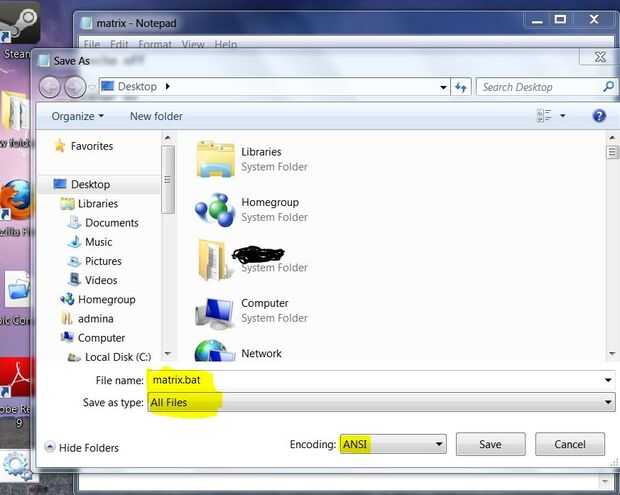
Task: Select admina user folder in the tree
Action: (x=96, y=319)
